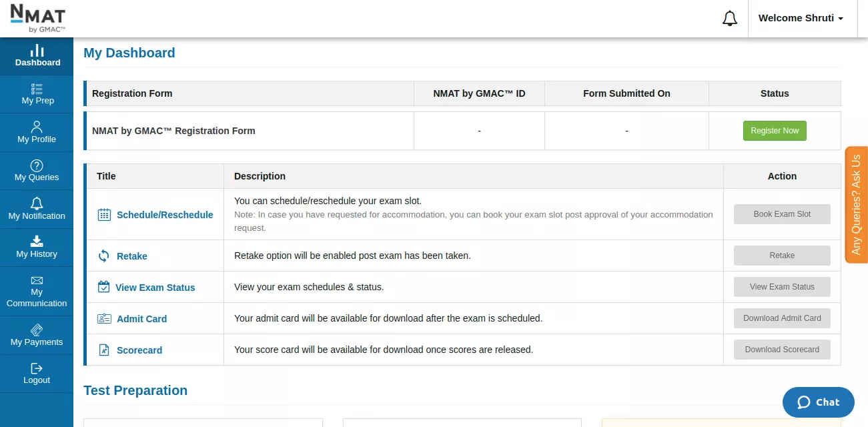Screen dimensions: 868x427
Task: Open the Dashboard sidebar menu item
Action: pyautogui.click(x=37, y=56)
